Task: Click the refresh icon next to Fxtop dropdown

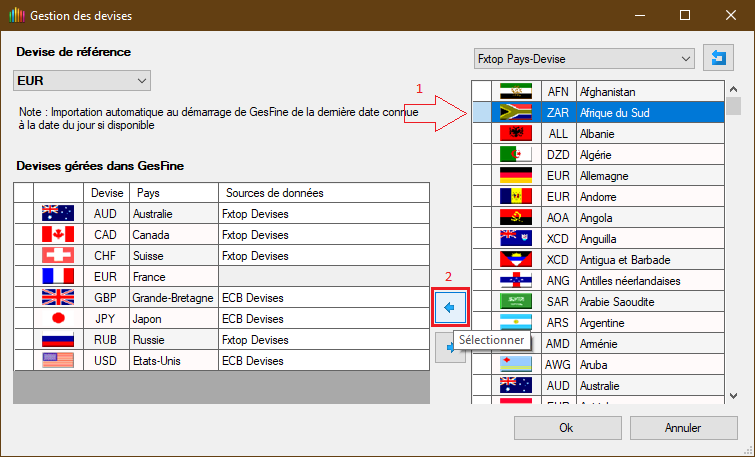Action: point(717,59)
